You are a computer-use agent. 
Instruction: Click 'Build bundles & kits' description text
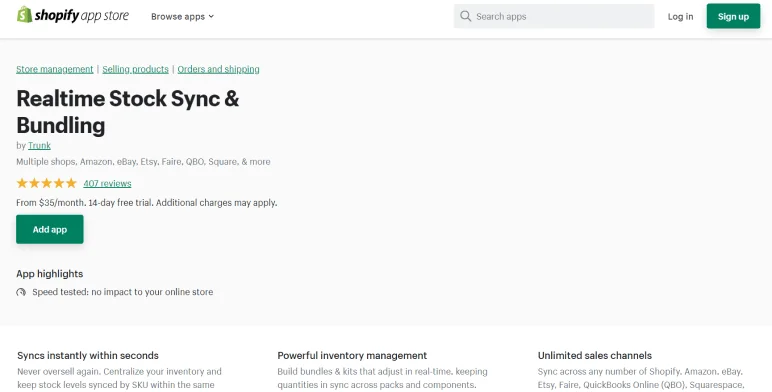(x=383, y=378)
